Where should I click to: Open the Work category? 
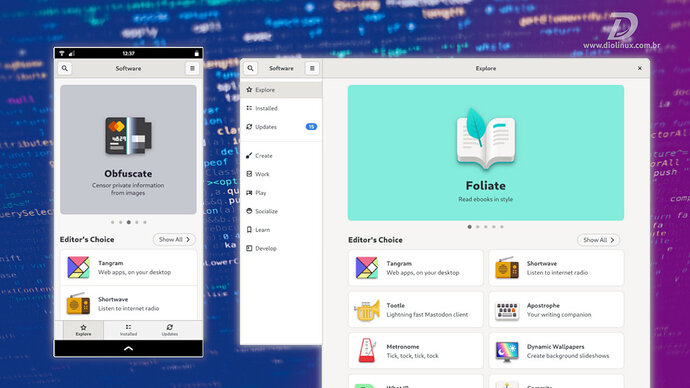pyautogui.click(x=281, y=174)
